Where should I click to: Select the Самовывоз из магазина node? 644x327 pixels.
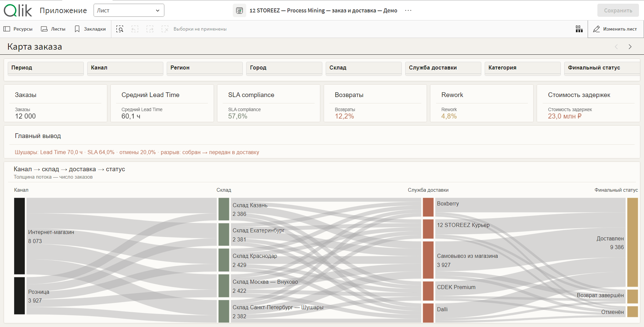point(428,260)
